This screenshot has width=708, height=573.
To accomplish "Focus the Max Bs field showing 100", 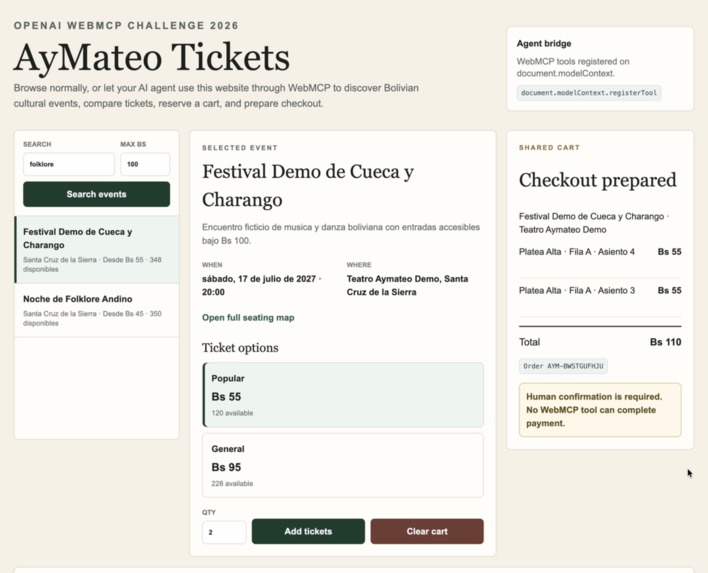I will [x=145, y=164].
